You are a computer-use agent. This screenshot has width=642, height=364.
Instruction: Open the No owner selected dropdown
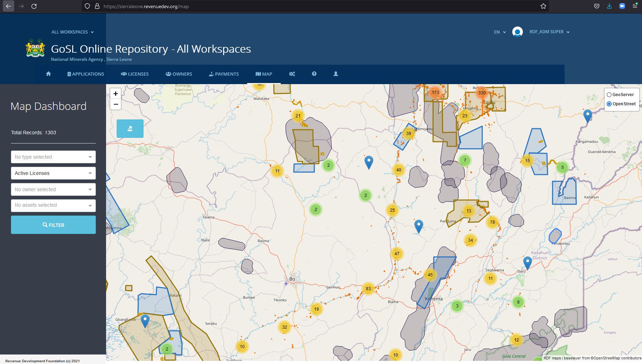tap(53, 189)
